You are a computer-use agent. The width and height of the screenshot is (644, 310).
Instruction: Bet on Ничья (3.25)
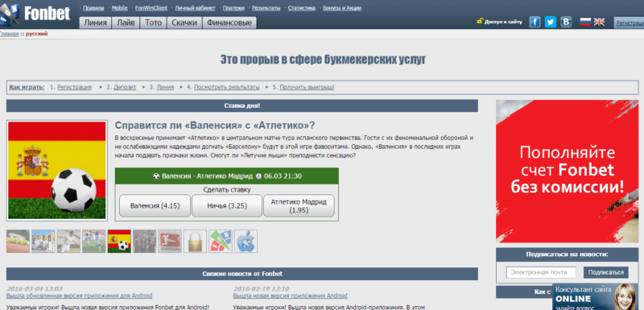[227, 205]
